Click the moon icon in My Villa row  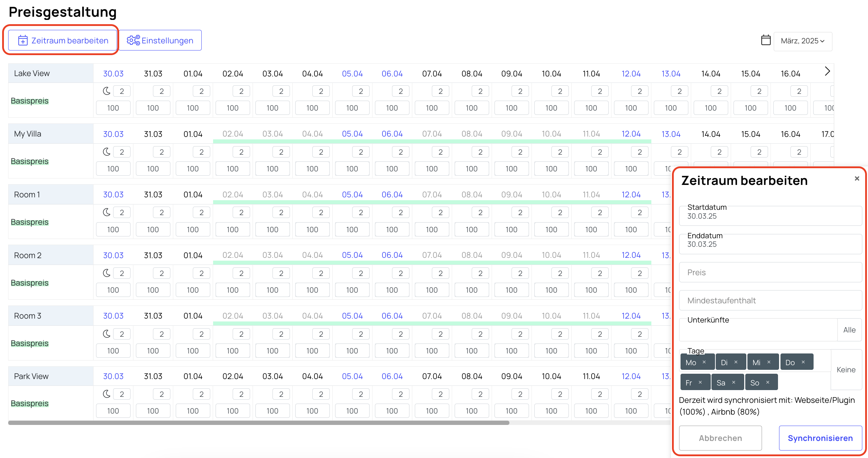pos(106,152)
